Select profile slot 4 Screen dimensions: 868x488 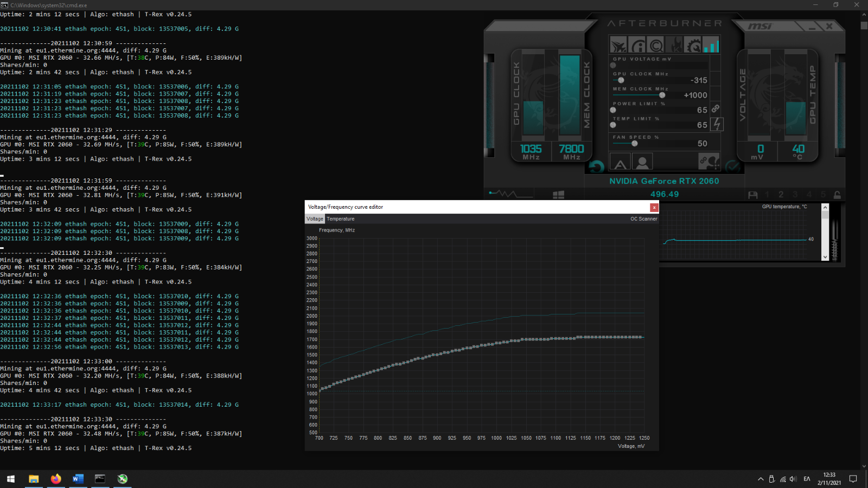(809, 195)
